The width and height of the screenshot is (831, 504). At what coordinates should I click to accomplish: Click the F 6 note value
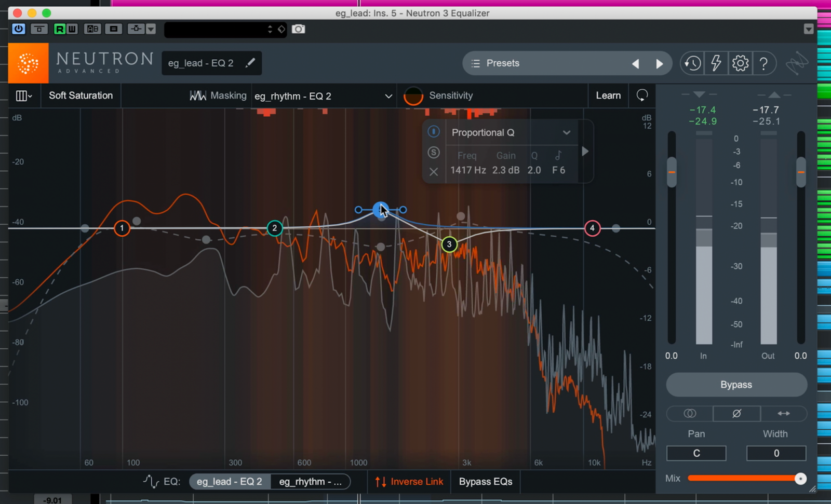coord(558,170)
